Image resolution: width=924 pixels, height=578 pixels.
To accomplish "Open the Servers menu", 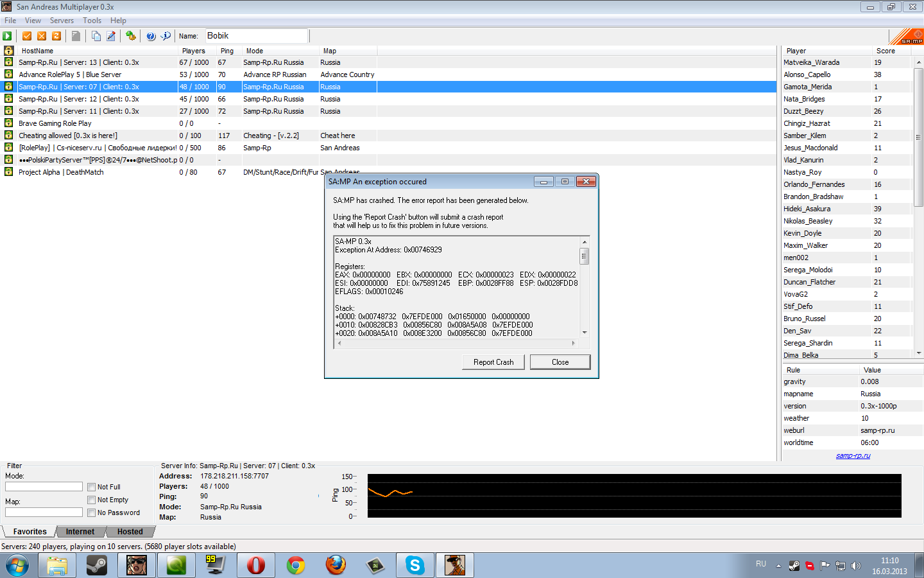I will [x=62, y=21].
